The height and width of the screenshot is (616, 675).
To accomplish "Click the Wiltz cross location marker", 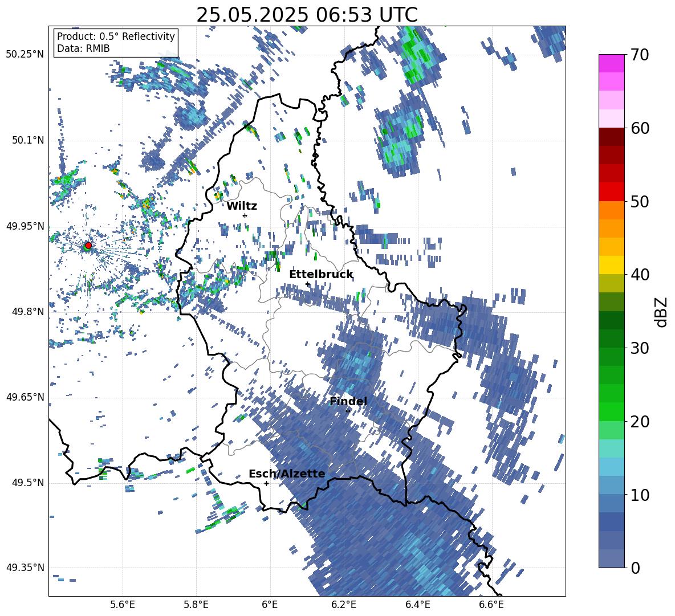I will coord(245,215).
